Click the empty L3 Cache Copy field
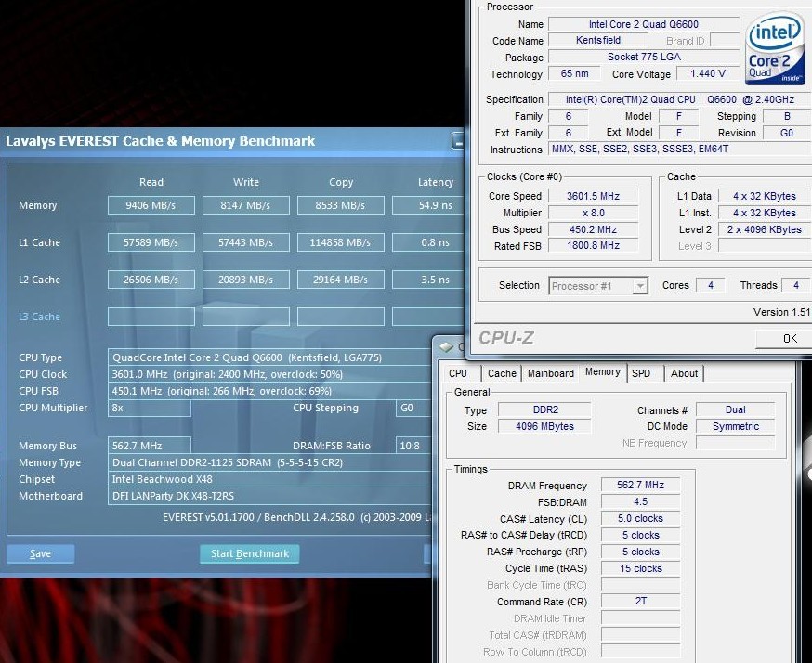This screenshot has height=663, width=812. 341,317
